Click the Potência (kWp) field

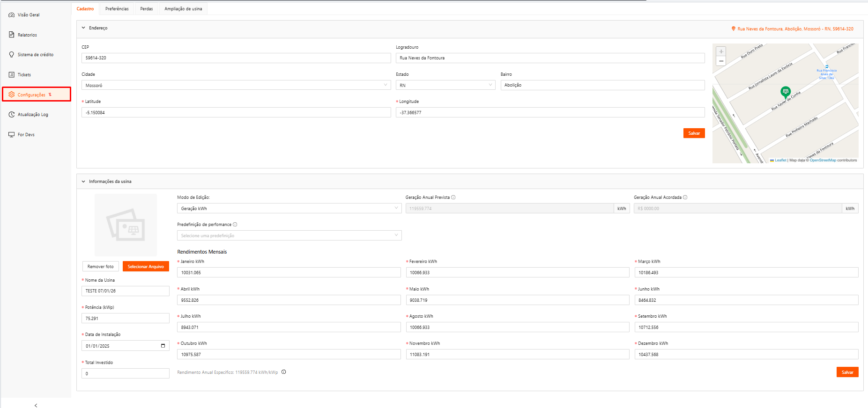(x=126, y=318)
